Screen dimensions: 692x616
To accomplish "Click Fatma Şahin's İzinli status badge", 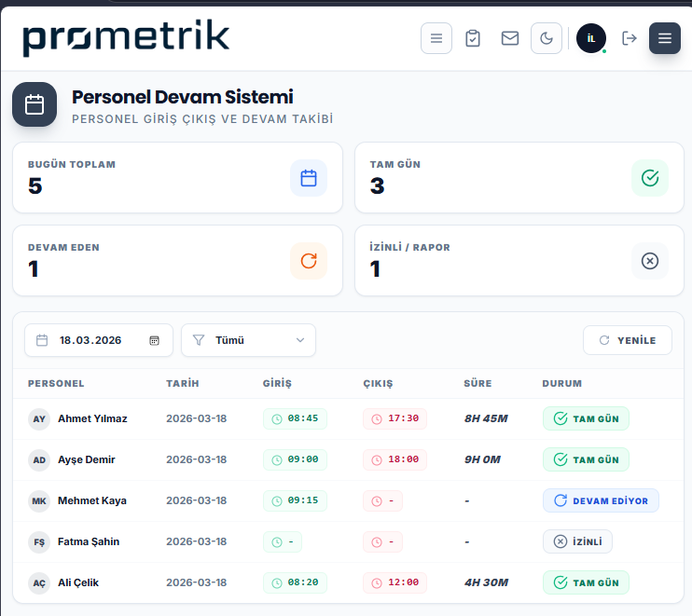I will 577,542.
